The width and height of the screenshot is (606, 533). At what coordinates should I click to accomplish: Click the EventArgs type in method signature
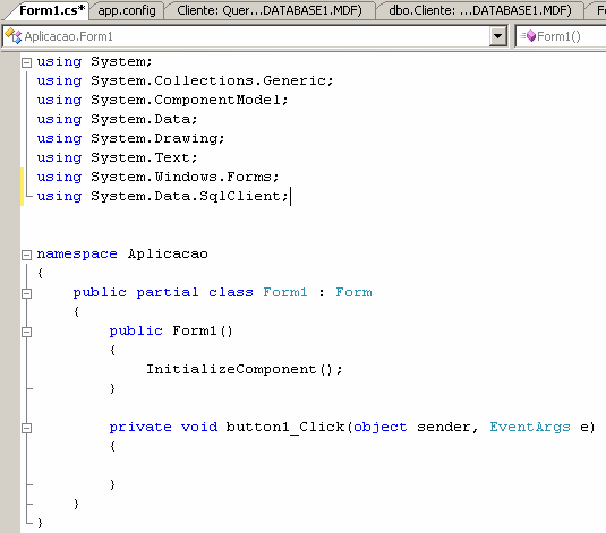[x=529, y=427]
